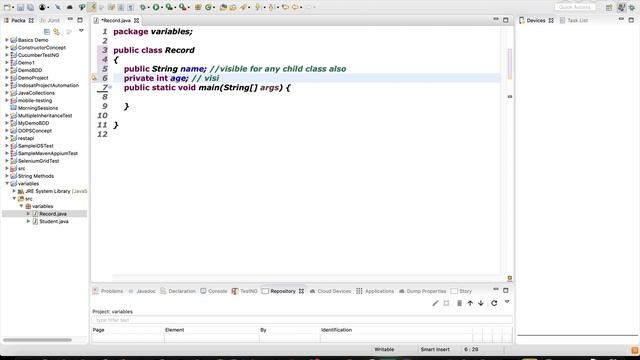Click the New Java Package toolbar icon
Viewport: 640px width, 360px height.
tap(198, 7)
